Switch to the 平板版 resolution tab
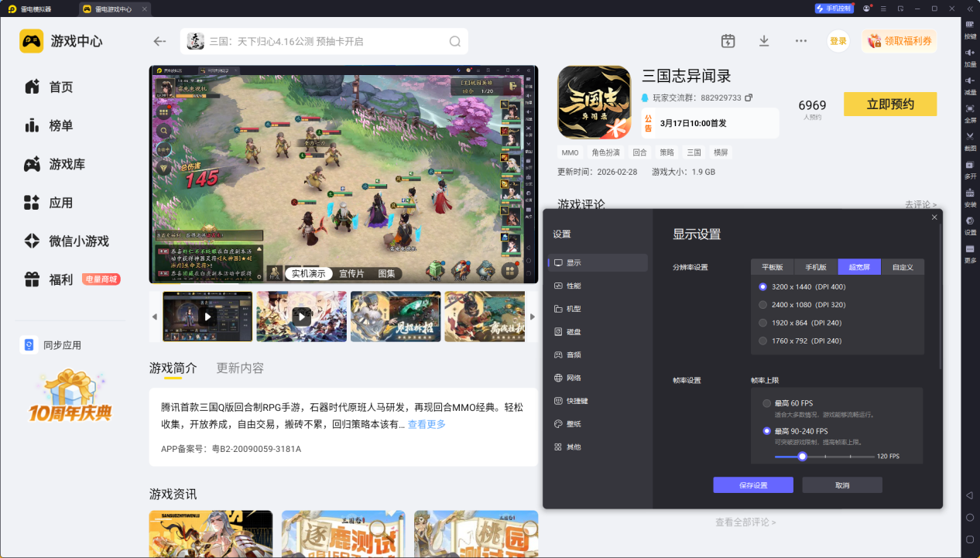 (773, 267)
